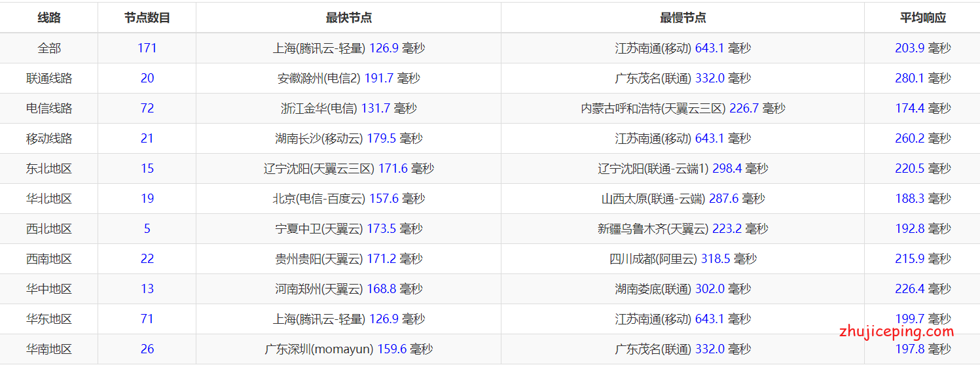Screen dimensions: 980x367
Task: Click the 最快节点 column header
Action: (349, 18)
